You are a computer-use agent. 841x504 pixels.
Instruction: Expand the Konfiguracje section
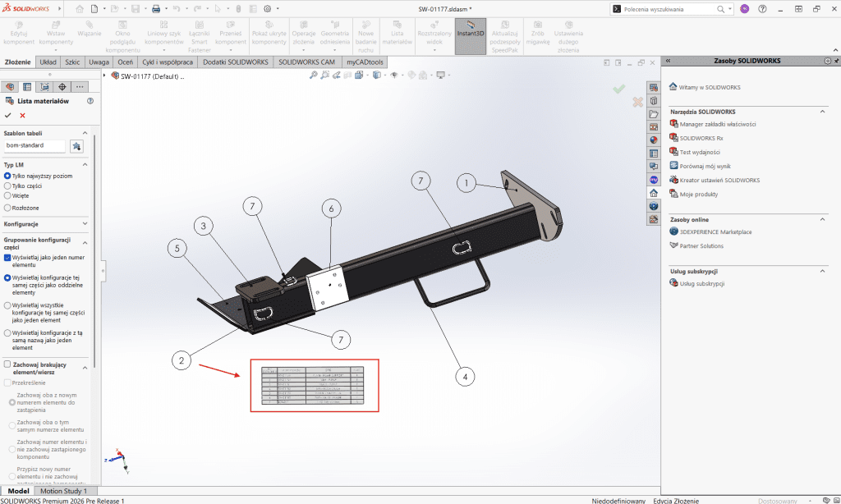pos(85,223)
